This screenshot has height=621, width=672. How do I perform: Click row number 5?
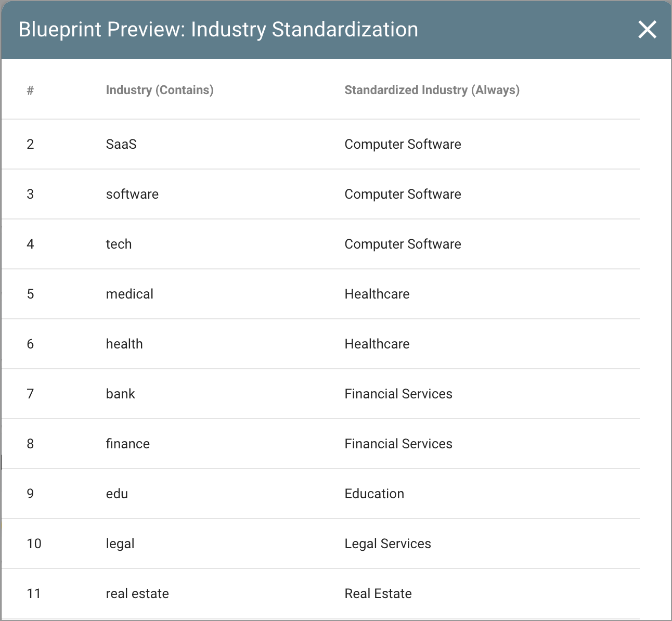click(x=30, y=294)
